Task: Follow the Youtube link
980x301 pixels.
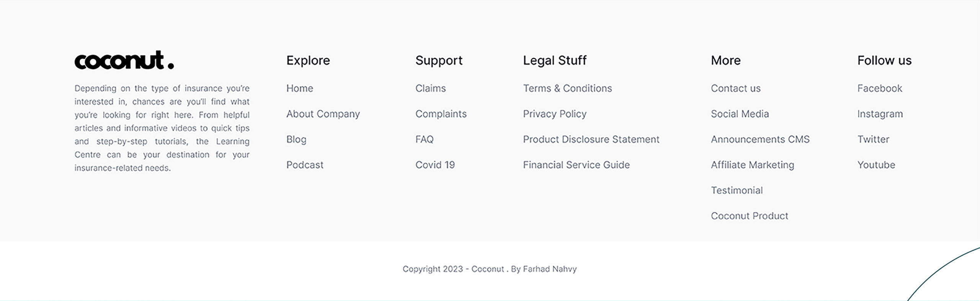Action: click(x=876, y=165)
